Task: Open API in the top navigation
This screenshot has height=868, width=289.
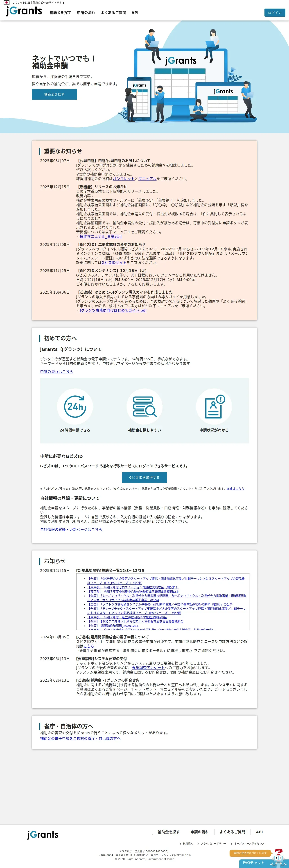Action: [x=135, y=13]
